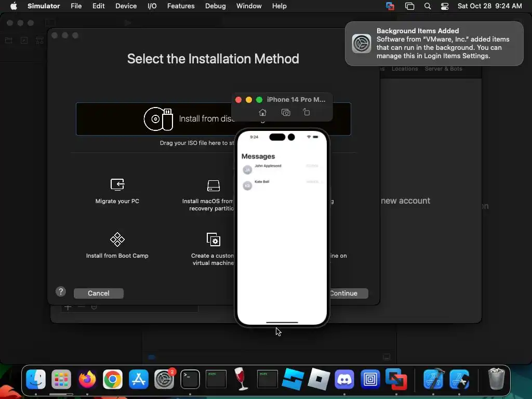Continue to the next installation step
The width and height of the screenshot is (532, 399).
point(349,293)
